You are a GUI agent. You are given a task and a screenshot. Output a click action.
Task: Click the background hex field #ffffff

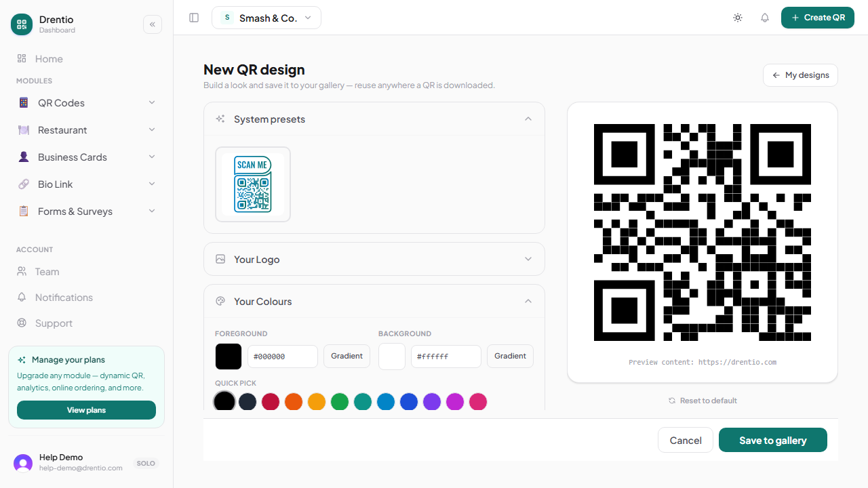click(x=446, y=357)
